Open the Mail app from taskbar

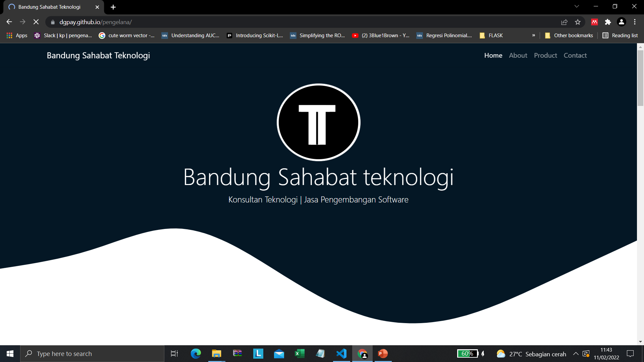[279, 354]
